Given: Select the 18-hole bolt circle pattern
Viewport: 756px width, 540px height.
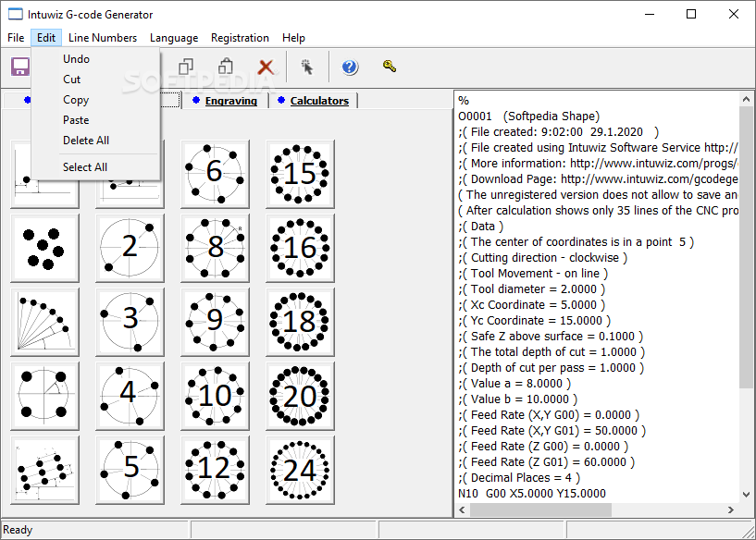Looking at the screenshot, I should pyautogui.click(x=300, y=322).
